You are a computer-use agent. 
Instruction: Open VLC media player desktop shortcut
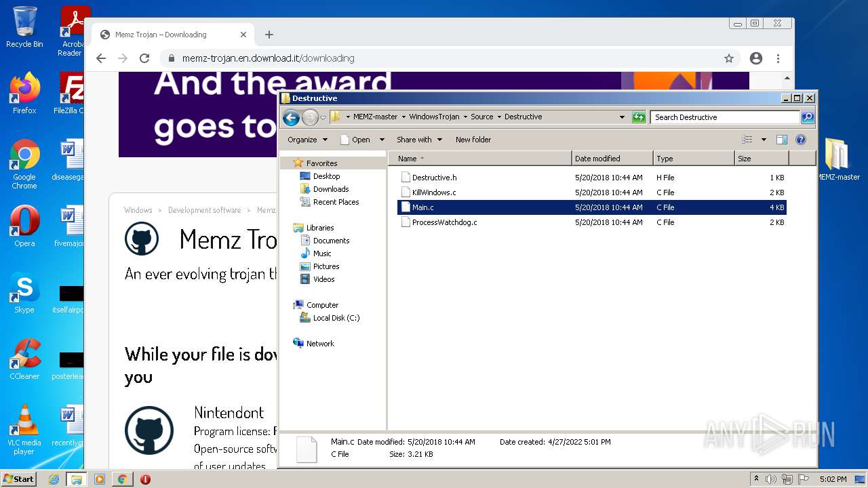tap(24, 430)
